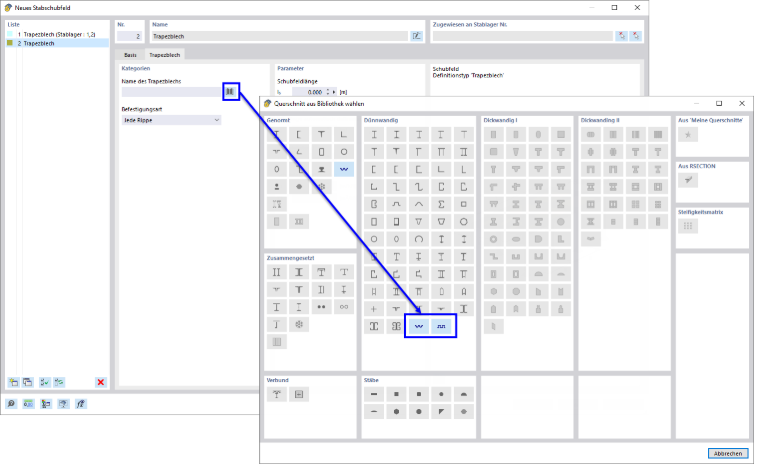This screenshot has width=760, height=471.
Task: Open the cross-section library button beside Name des Trapezblechs
Action: coord(231,92)
